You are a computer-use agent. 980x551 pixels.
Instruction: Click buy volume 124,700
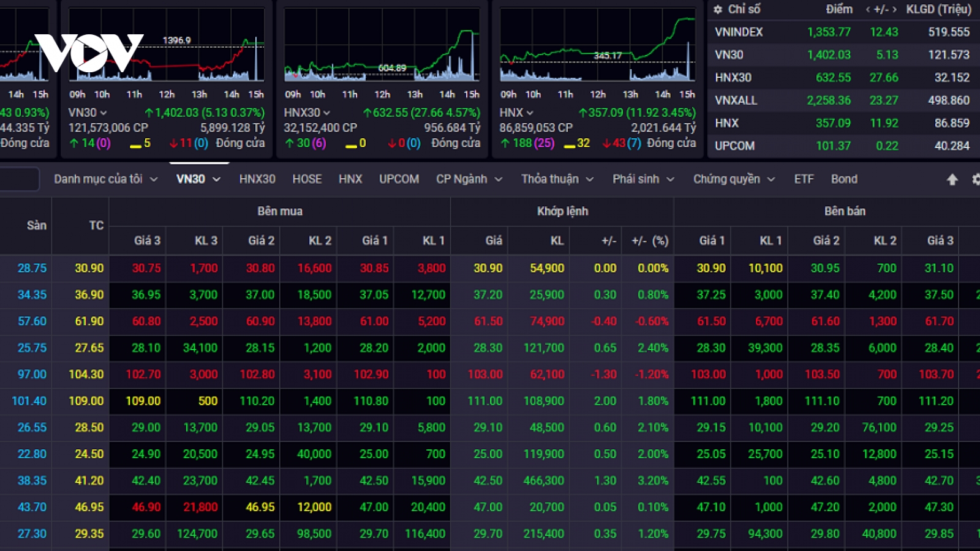(197, 534)
